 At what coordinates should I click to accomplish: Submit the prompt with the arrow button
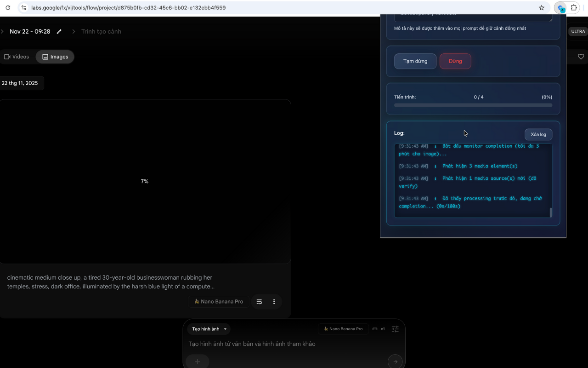click(x=395, y=362)
